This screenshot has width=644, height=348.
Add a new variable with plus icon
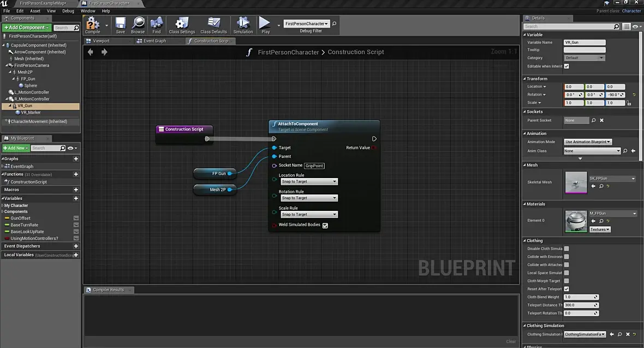76,198
